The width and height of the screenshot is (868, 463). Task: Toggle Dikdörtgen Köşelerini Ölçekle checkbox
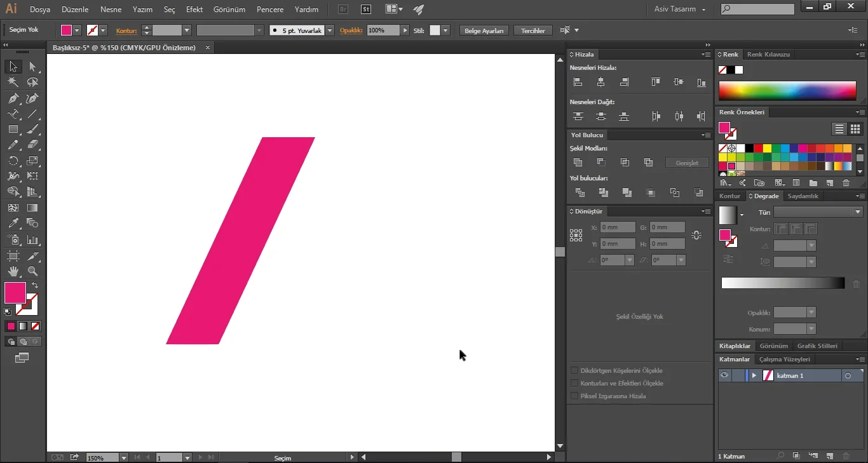(x=574, y=370)
